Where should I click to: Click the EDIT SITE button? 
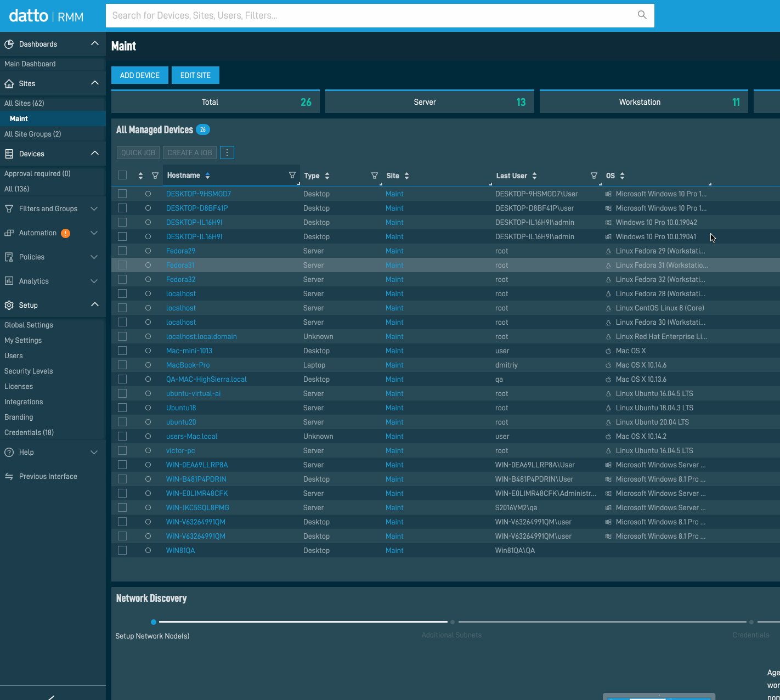pos(195,75)
